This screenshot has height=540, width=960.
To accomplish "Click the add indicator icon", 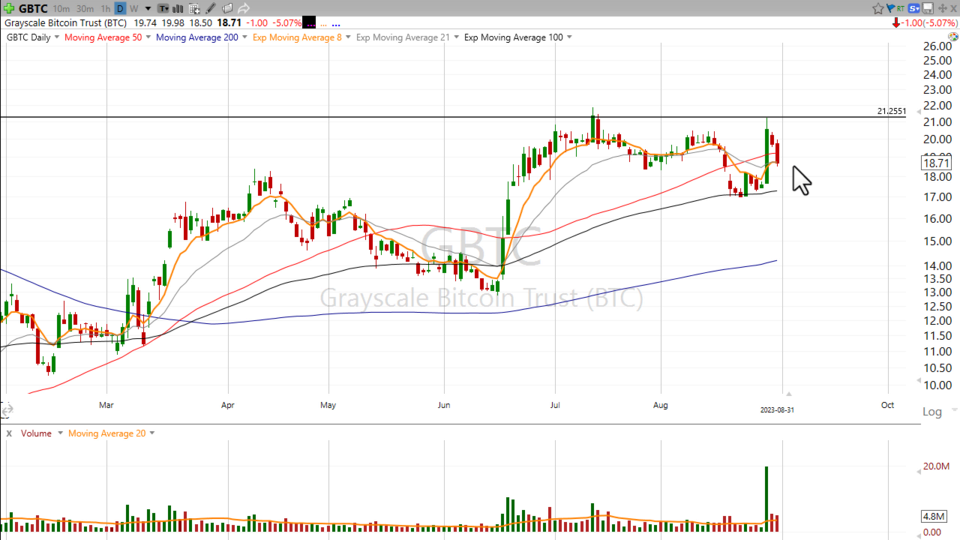I will point(194,9).
